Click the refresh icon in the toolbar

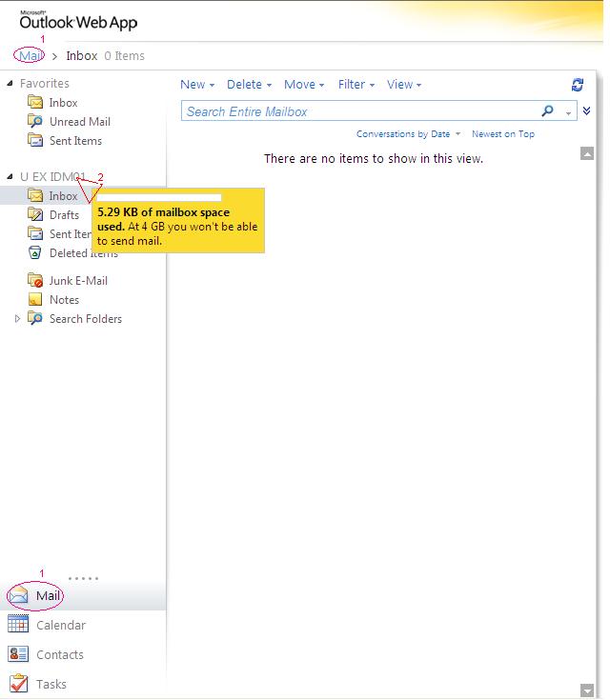pos(577,85)
